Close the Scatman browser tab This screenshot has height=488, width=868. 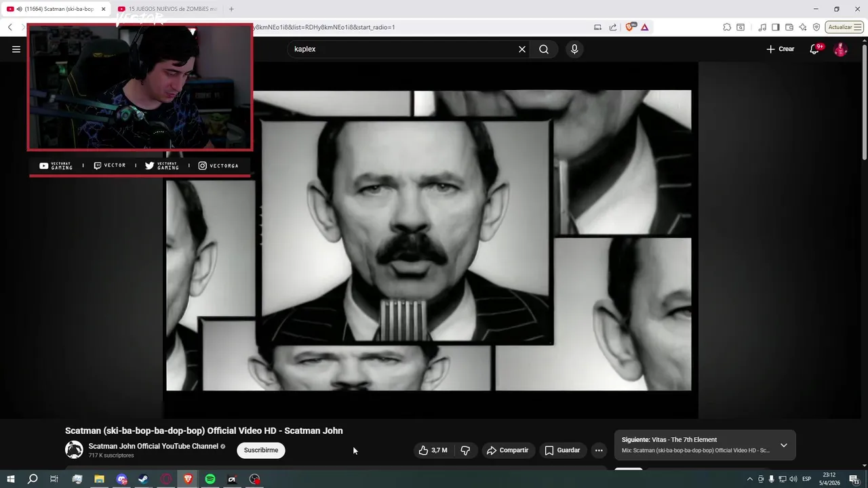(104, 9)
